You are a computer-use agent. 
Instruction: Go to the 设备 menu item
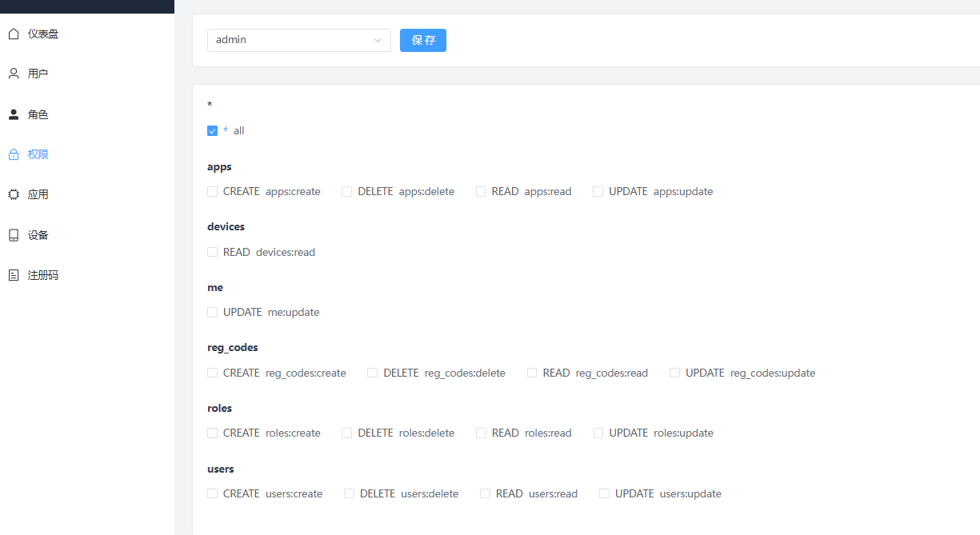[x=38, y=235]
